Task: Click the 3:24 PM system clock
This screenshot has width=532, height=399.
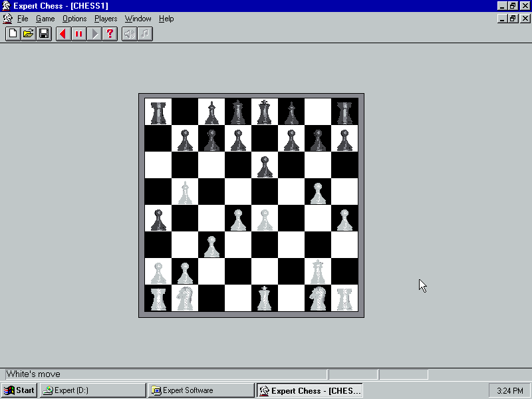Action: [510, 391]
